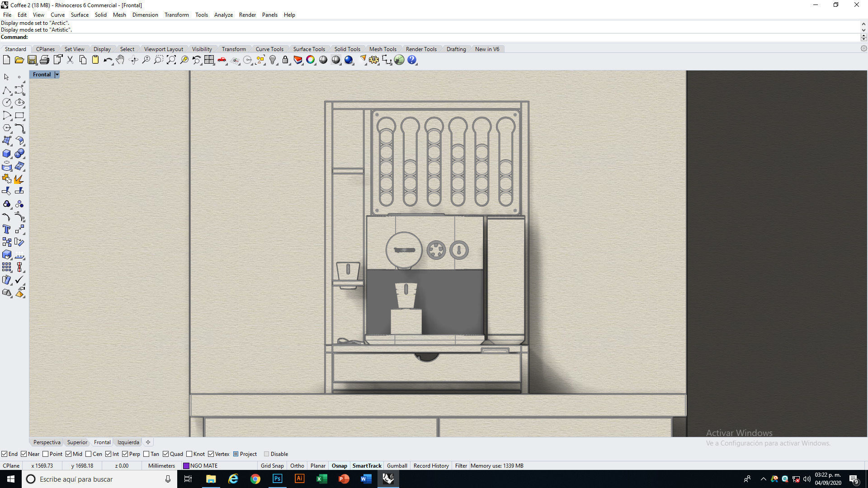Enable the Point osnap checkbox

coord(45,454)
